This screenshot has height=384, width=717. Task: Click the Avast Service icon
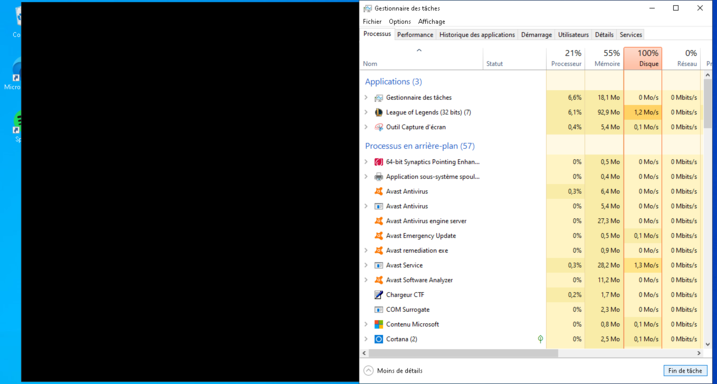tap(379, 265)
